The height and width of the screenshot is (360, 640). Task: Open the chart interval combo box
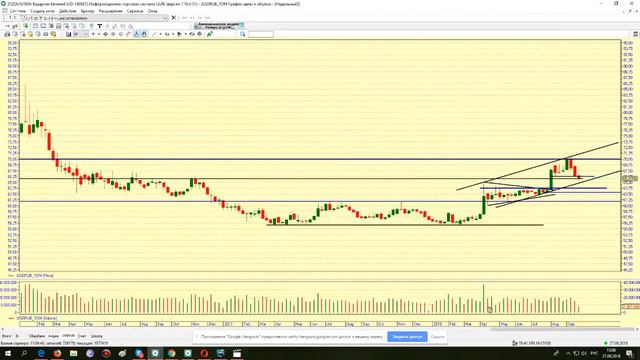click(x=80, y=34)
